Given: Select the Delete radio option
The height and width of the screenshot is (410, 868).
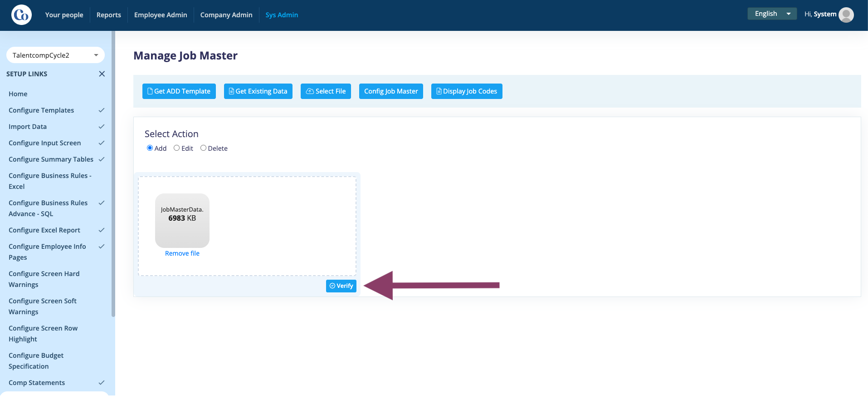Looking at the screenshot, I should point(203,148).
